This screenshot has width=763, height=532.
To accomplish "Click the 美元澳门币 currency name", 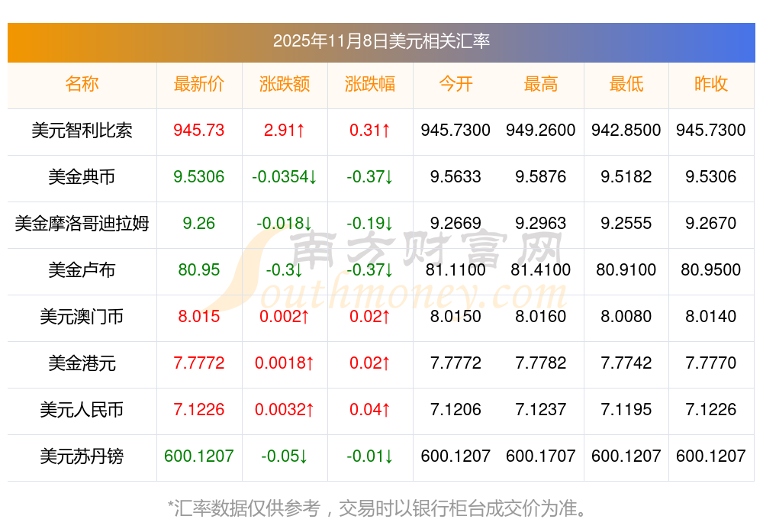I will point(82,317).
